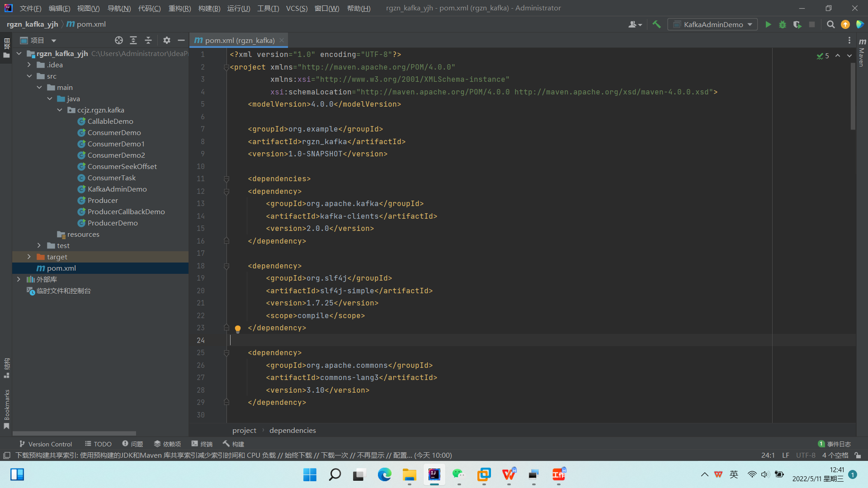The width and height of the screenshot is (868, 488).
Task: Click the UTF-8 encoding status
Action: 806,455
